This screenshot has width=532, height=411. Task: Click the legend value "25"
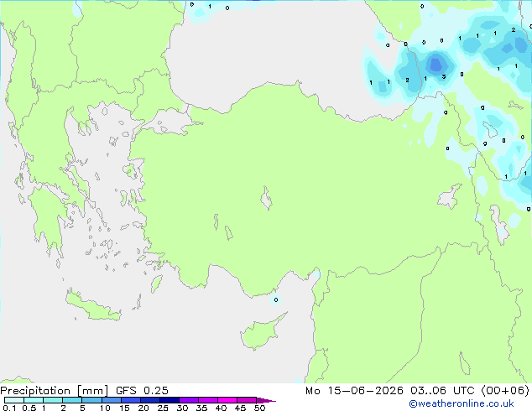coord(163,408)
